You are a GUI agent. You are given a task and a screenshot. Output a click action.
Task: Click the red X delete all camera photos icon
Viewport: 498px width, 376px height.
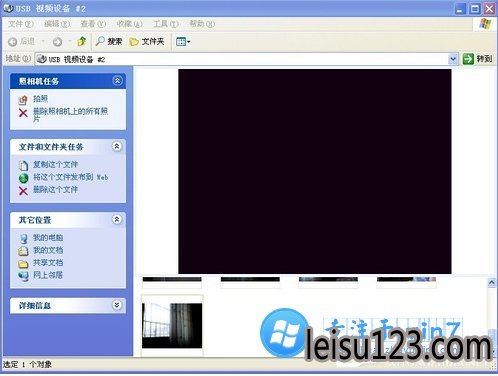point(23,113)
